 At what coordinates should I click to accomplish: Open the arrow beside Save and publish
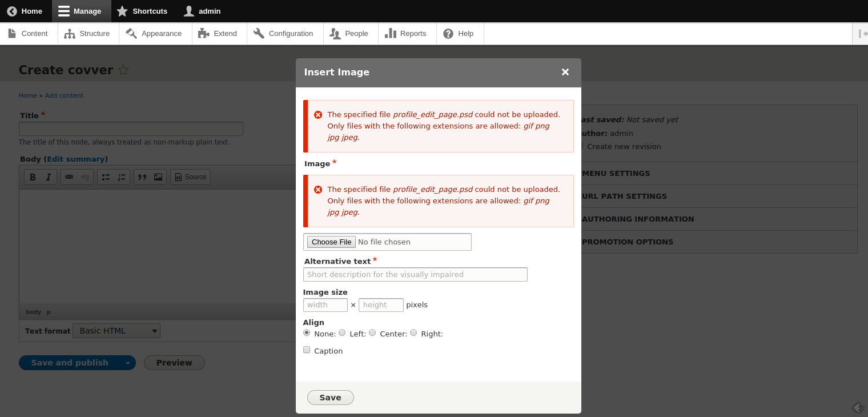click(128, 363)
